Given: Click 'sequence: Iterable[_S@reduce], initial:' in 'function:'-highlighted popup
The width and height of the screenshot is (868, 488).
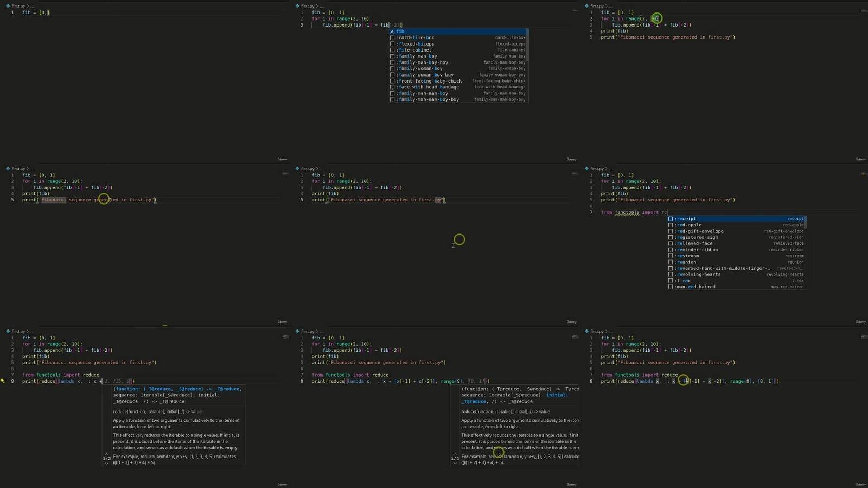Looking at the screenshot, I should (x=166, y=395).
